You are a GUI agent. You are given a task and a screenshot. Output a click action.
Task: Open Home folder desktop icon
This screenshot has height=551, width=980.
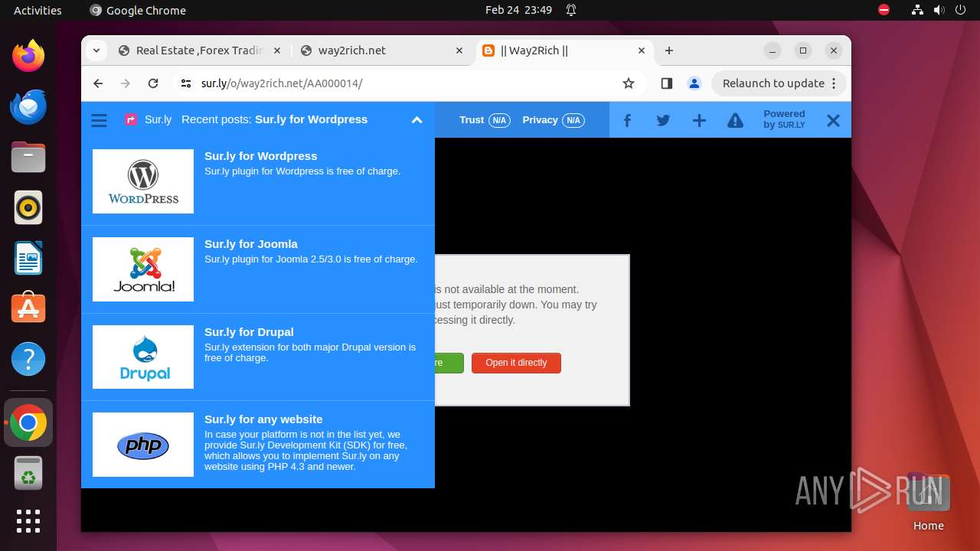click(928, 502)
